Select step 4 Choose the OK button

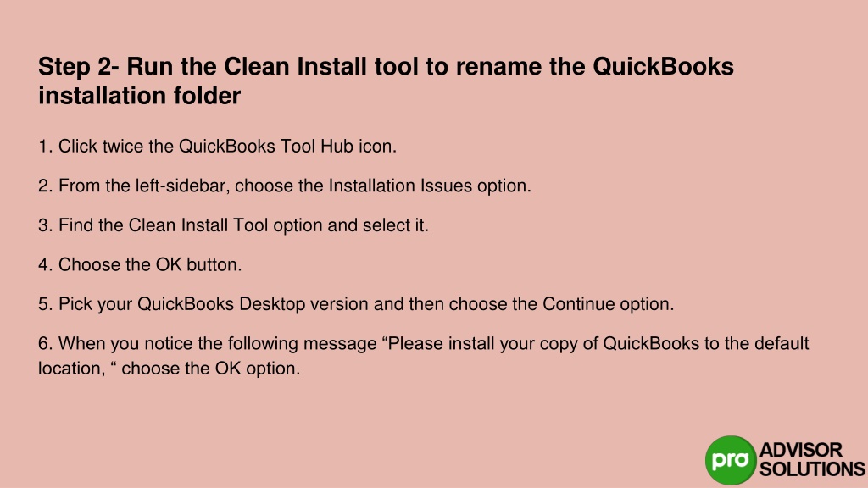pyautogui.click(x=140, y=264)
